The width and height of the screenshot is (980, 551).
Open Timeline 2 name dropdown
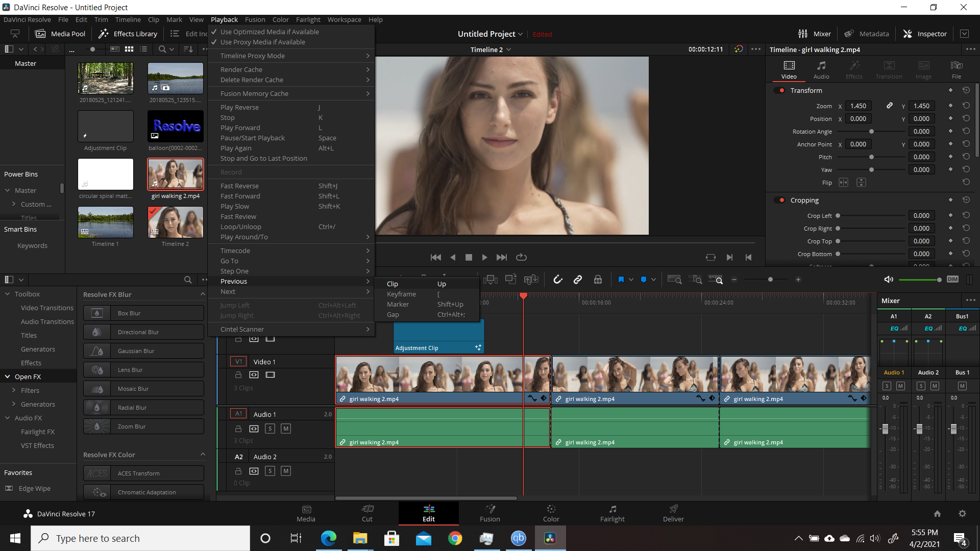[509, 49]
